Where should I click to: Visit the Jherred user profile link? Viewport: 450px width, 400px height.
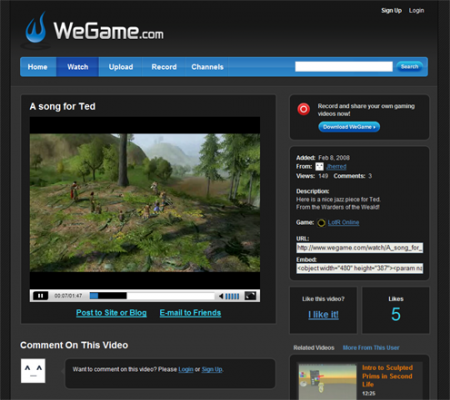tap(336, 167)
